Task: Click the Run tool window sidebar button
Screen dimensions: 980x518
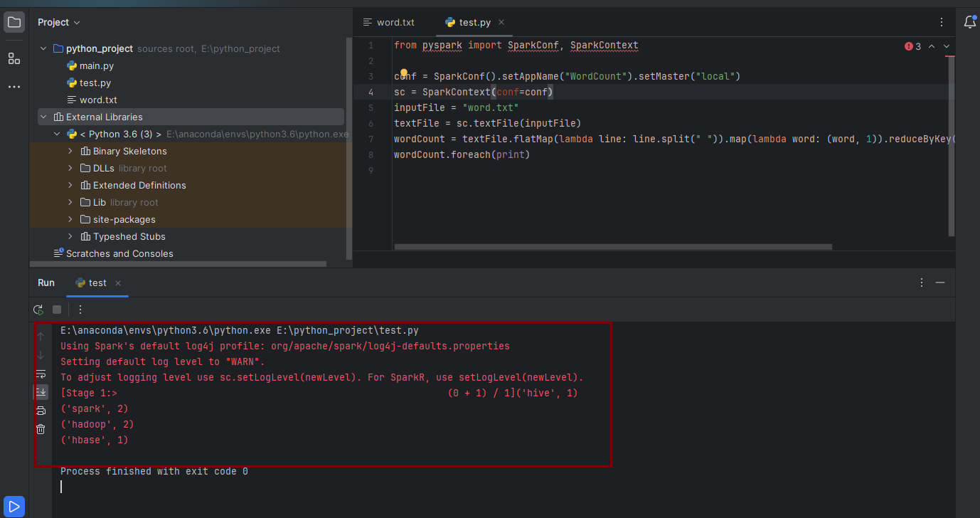Action: tap(14, 507)
